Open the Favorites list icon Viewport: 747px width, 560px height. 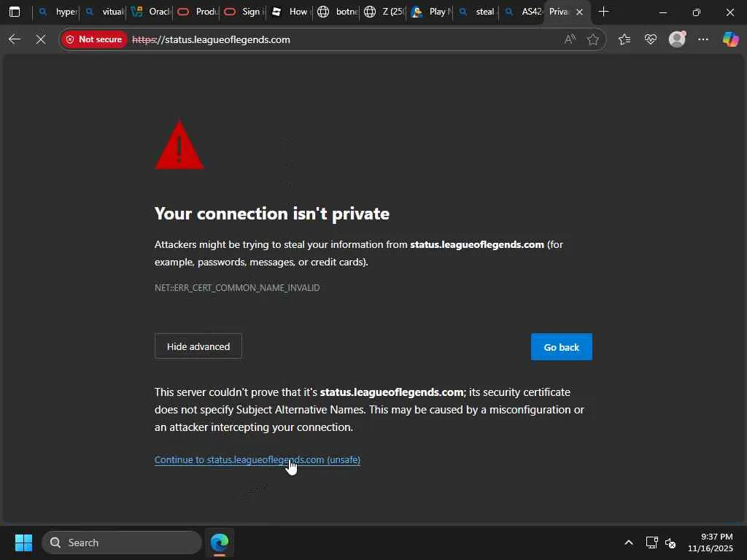[624, 39]
